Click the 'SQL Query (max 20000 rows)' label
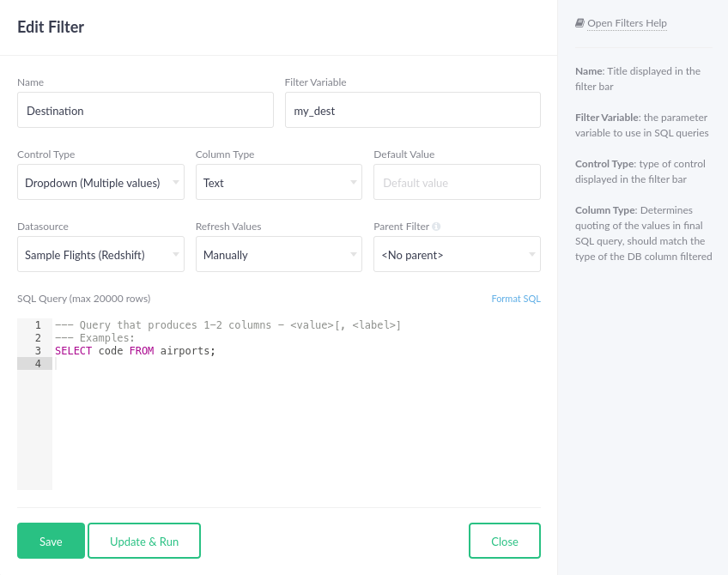Viewport: 728px width, 575px height. [x=84, y=299]
